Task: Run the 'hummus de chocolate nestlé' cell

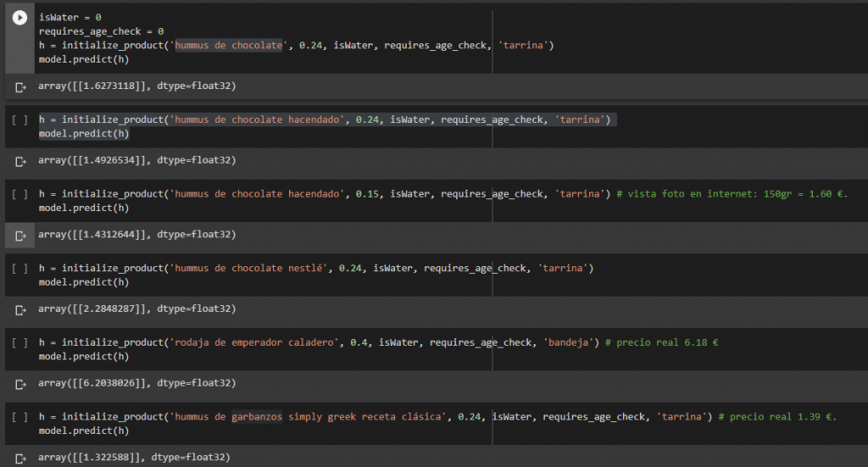Action: coord(20,269)
